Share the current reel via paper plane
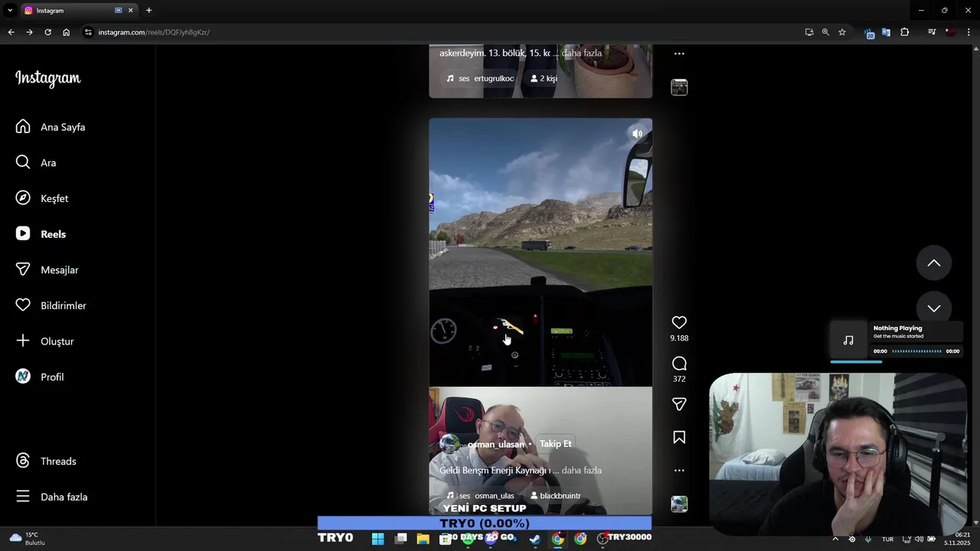Image resolution: width=980 pixels, height=551 pixels. click(679, 404)
